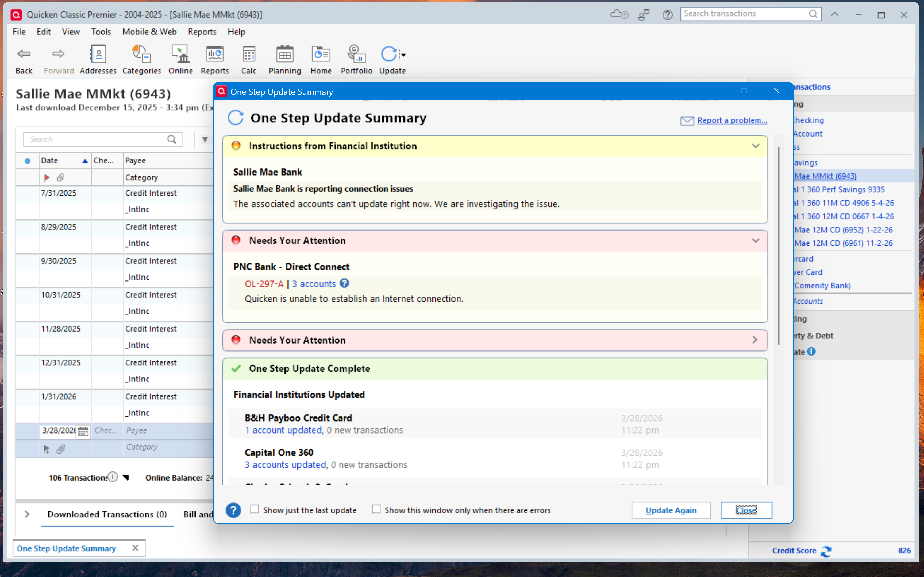The width and height of the screenshot is (924, 577).
Task: Click the Search transactions field
Action: [745, 14]
